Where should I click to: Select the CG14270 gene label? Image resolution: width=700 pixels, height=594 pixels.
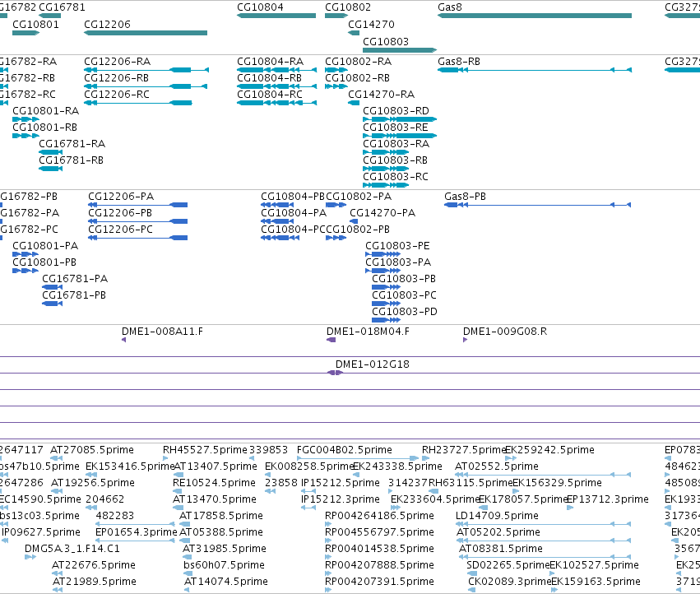pos(371,24)
